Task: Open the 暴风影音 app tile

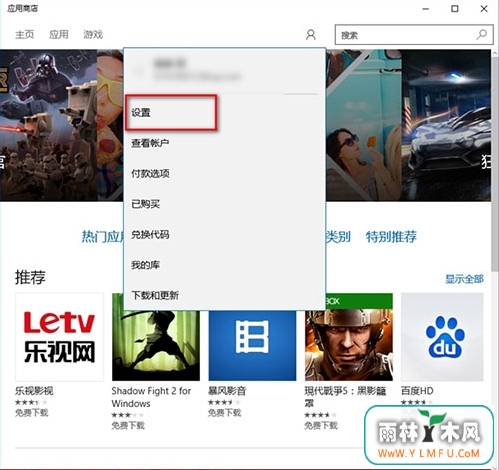Action: (x=252, y=345)
